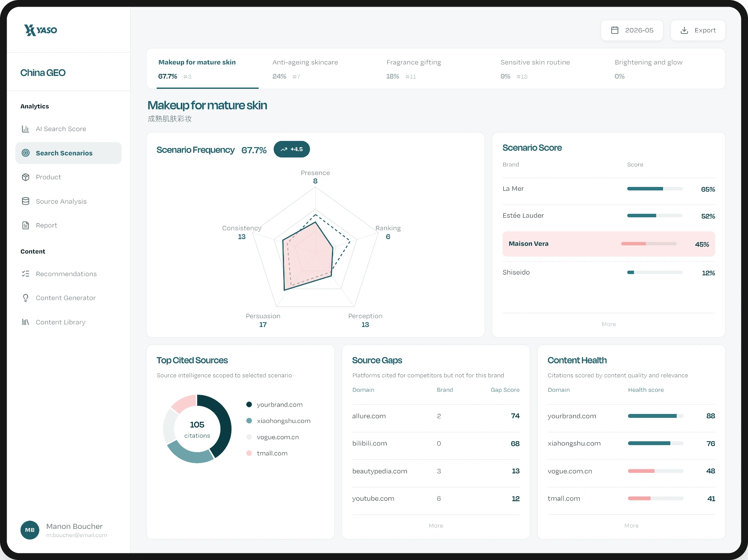Click the allure.com row in Source Gaps
Screen dimensions: 748x560
coord(436,416)
